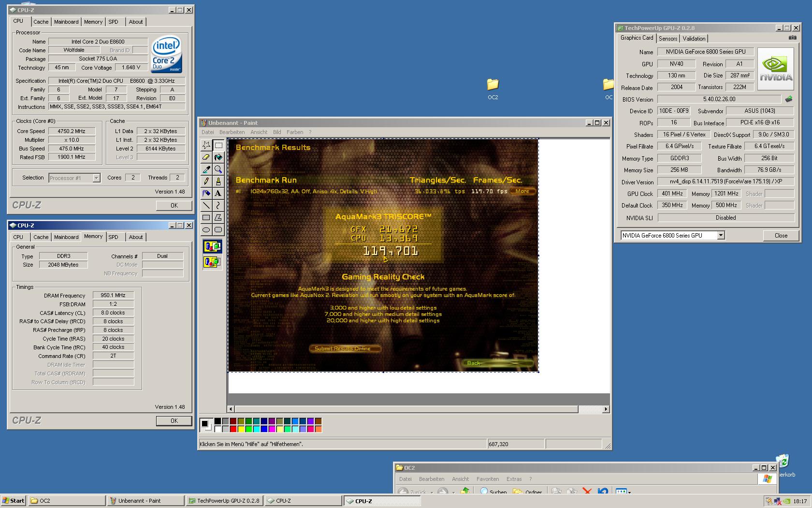812x508 pixels.
Task: Open the Validation tab in GPU-Z
Action: 694,39
